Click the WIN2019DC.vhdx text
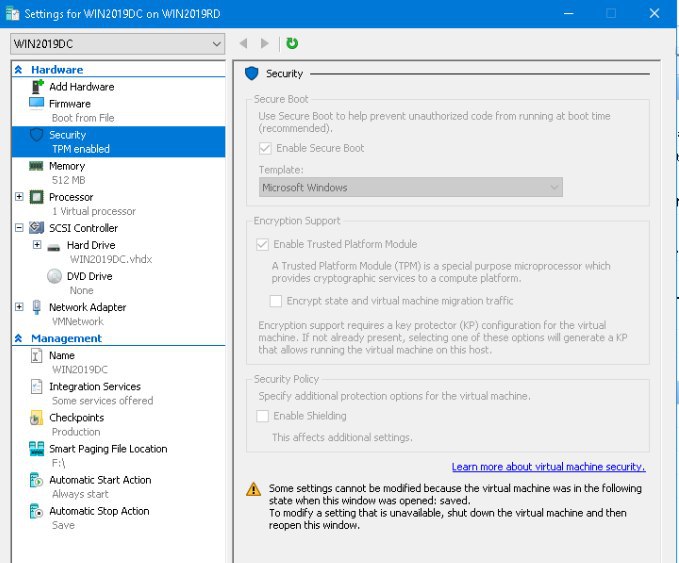This screenshot has height=563, width=679. [111, 259]
